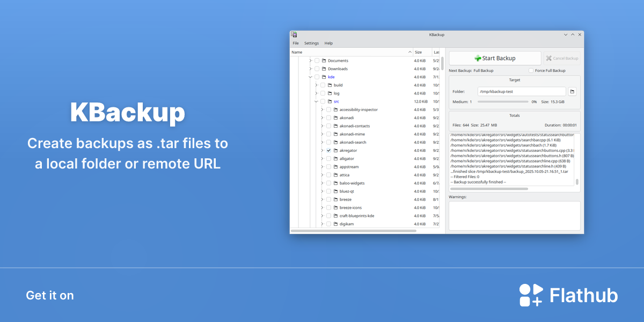Image resolution: width=644 pixels, height=322 pixels.
Task: Click the Flathub logo
Action: tap(568, 295)
